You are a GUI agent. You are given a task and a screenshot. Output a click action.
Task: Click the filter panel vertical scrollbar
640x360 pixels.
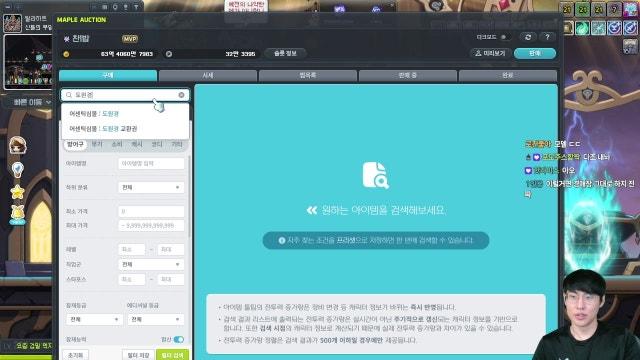[x=189, y=196]
